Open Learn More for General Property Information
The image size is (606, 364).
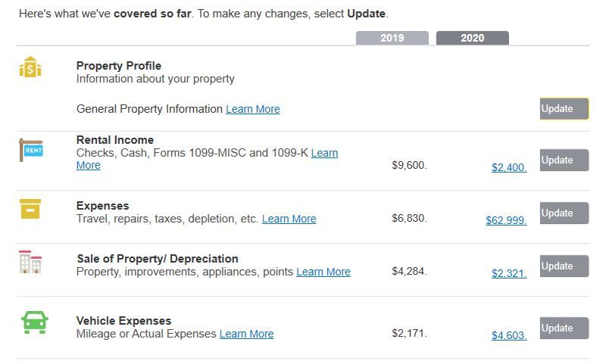[253, 109]
